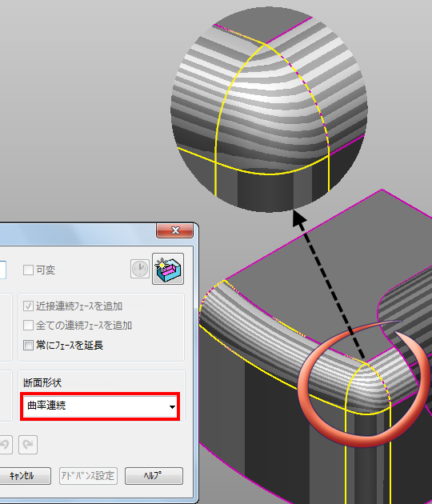Enable 常にフェースを延長 checkbox
432x504 pixels.
pos(28,346)
